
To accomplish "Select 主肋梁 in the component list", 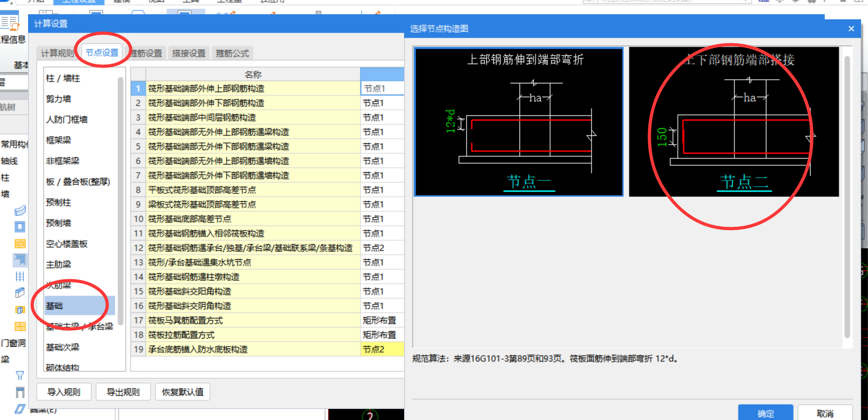I will point(58,265).
